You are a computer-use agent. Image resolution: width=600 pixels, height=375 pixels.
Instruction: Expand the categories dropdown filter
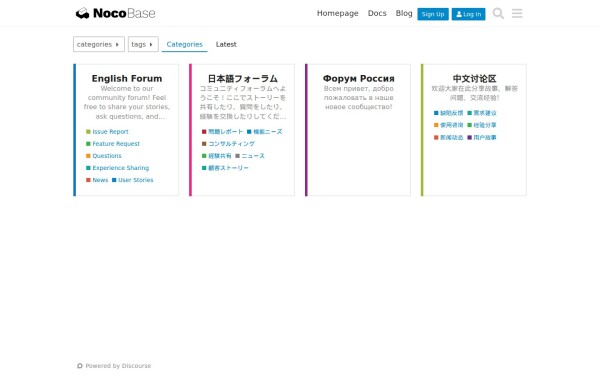click(99, 44)
